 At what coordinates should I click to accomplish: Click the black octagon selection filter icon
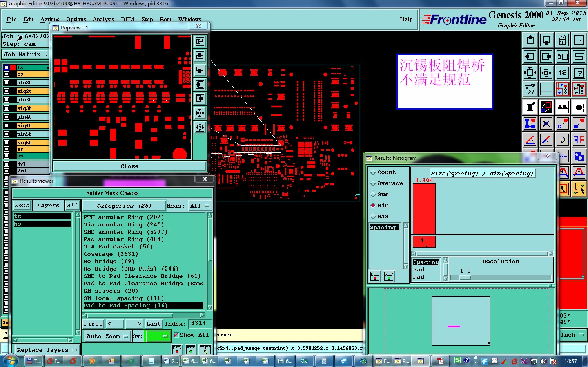click(579, 107)
